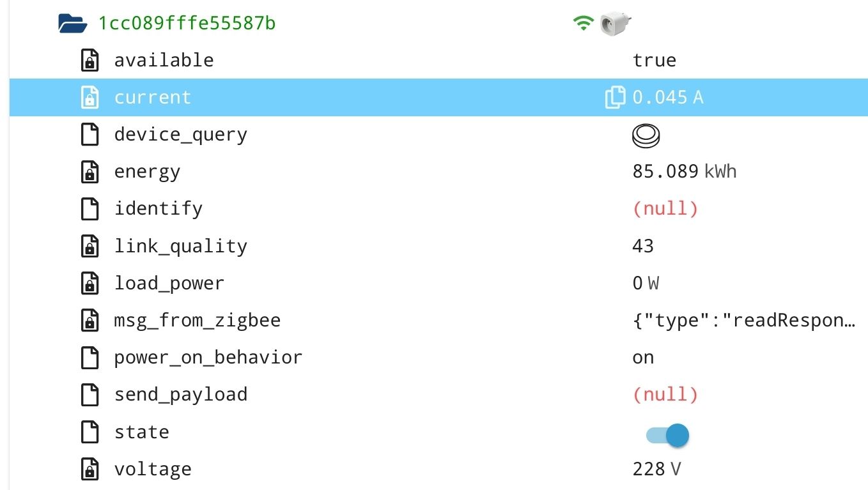Click the locked file icon beside energy

90,172
